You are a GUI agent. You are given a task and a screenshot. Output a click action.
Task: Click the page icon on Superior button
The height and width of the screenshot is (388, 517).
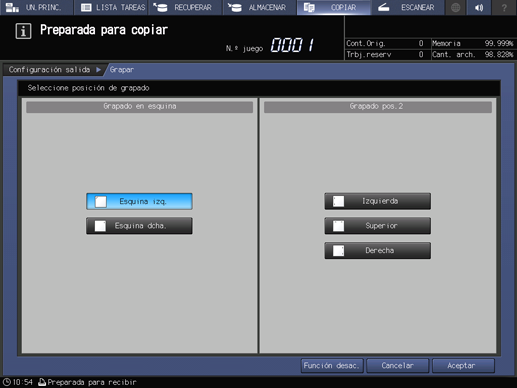point(338,226)
